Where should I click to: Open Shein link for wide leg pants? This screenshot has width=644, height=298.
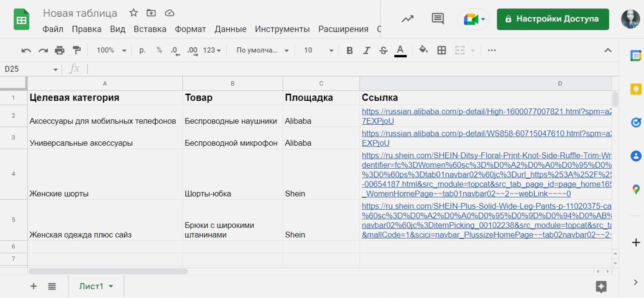pyautogui.click(x=486, y=221)
